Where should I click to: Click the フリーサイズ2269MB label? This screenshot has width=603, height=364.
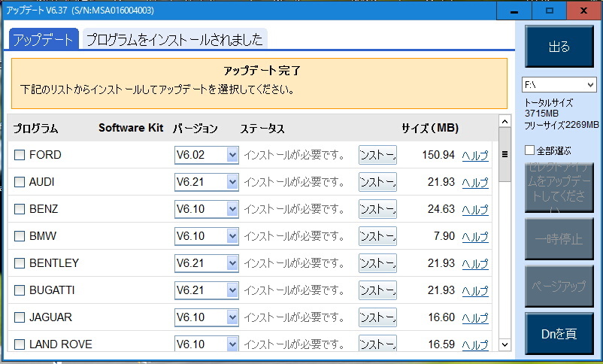(x=562, y=125)
